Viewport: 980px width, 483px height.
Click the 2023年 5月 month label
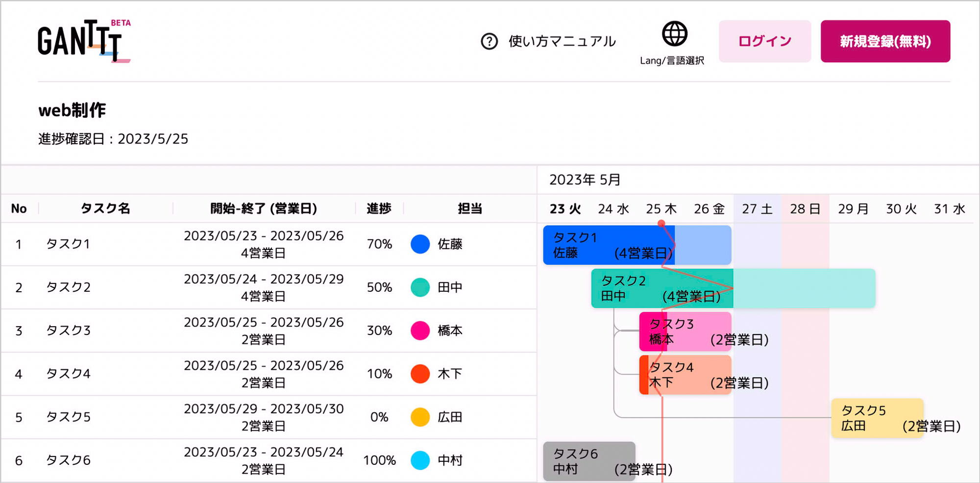coord(585,180)
